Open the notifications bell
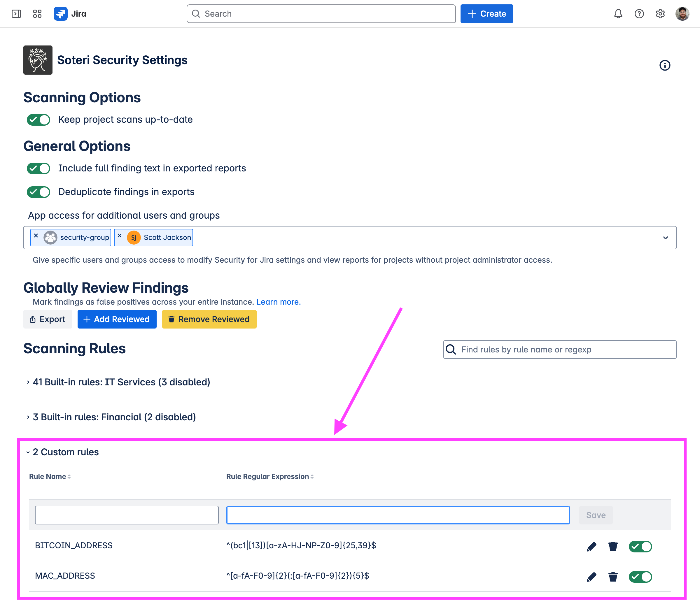Screen dimensions: 700x611 pyautogui.click(x=618, y=14)
